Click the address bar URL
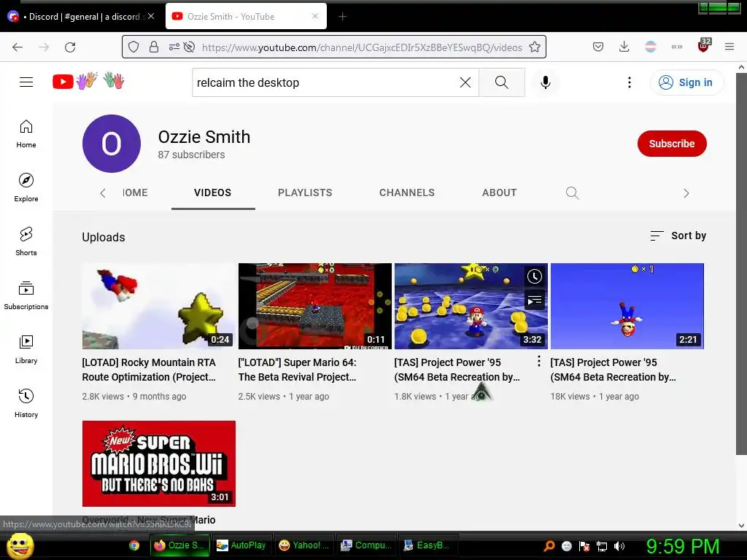Image resolution: width=747 pixels, height=560 pixels. (x=362, y=47)
